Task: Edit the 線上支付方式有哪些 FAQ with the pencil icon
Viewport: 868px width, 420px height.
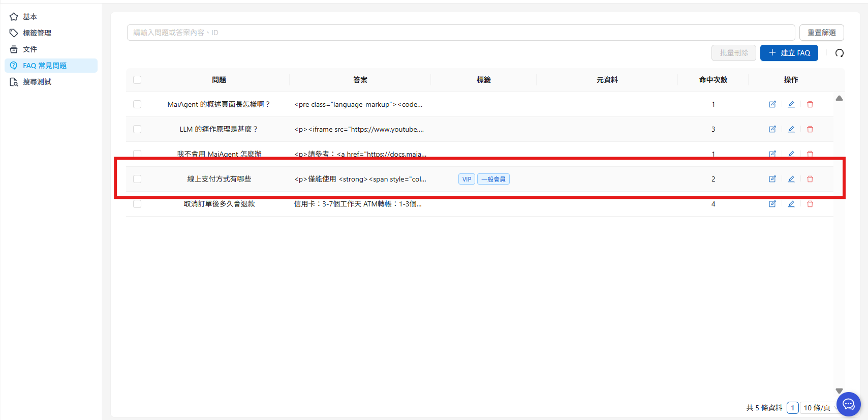Action: [x=791, y=179]
